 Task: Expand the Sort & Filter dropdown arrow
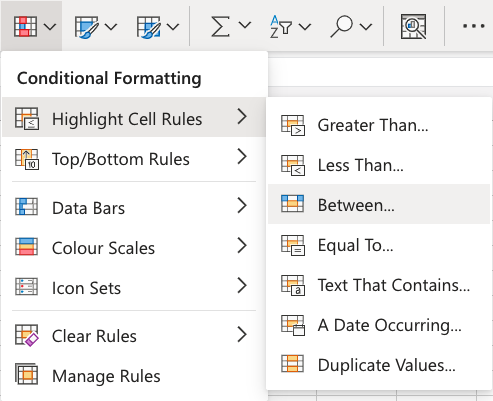coord(305,26)
